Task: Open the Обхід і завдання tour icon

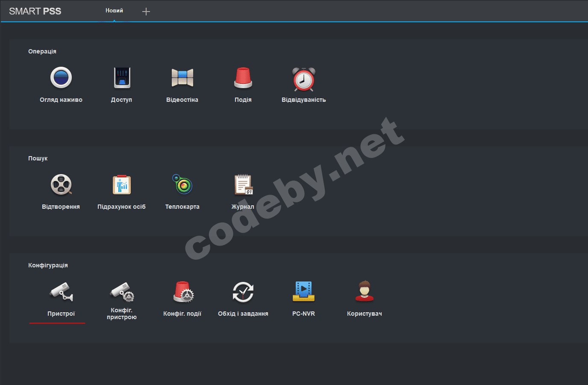Action: 243,292
